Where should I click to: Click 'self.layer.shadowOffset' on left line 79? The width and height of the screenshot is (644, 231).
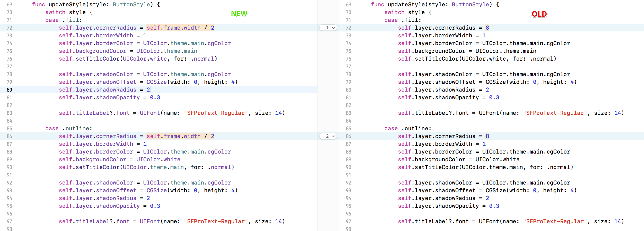[x=98, y=82]
